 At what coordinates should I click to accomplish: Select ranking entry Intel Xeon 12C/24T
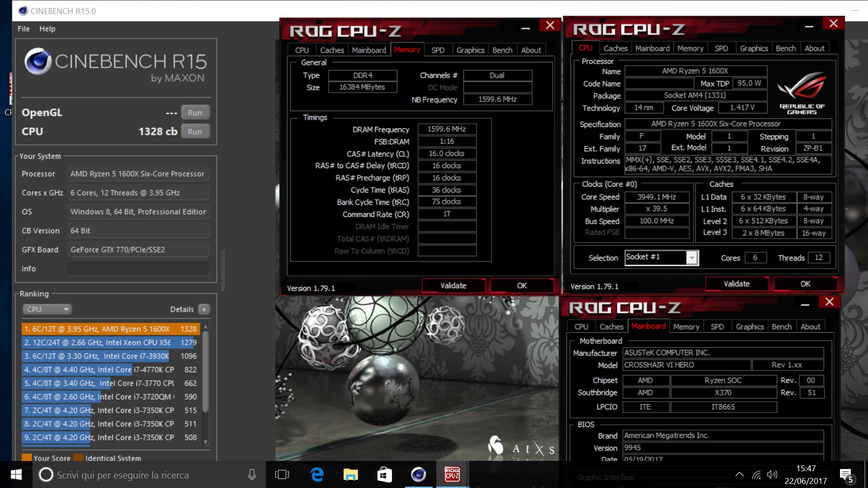[x=111, y=343]
